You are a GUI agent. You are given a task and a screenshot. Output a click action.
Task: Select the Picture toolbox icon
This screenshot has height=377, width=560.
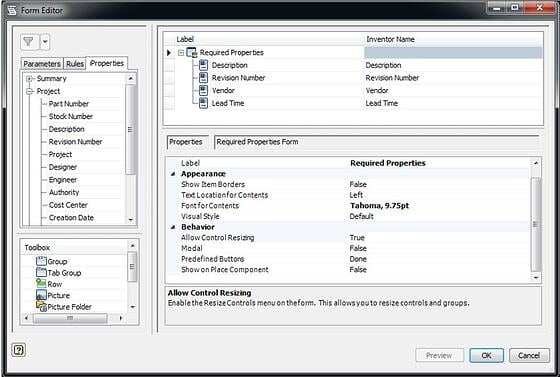click(41, 295)
